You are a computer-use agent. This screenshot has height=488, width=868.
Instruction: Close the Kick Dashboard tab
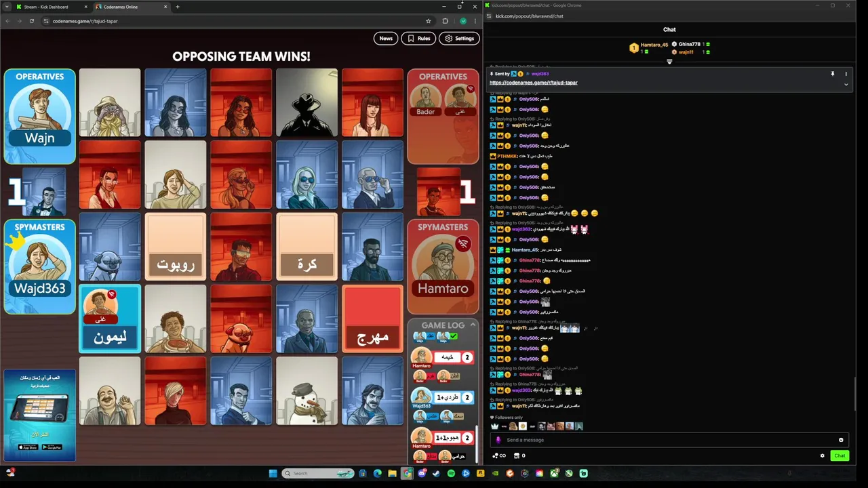[86, 7]
